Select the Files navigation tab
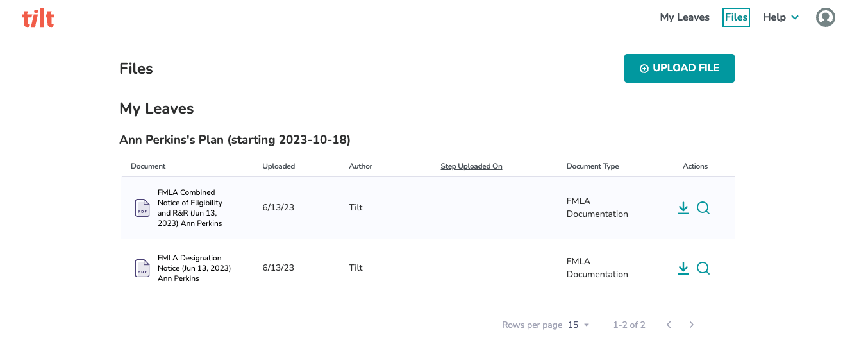Screen dimensions: 868x358 736,17
